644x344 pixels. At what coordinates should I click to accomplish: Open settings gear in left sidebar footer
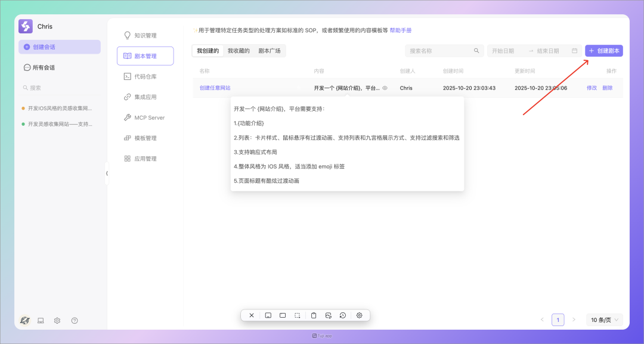click(x=57, y=320)
